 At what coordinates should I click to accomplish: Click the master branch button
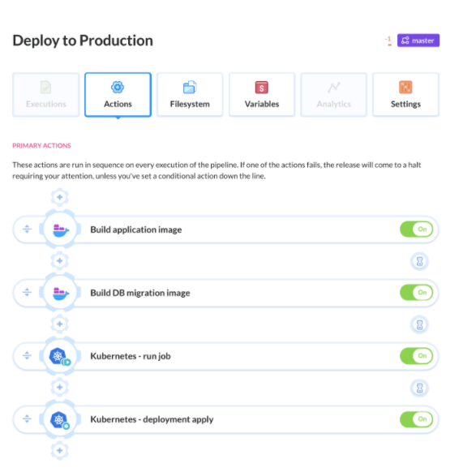[418, 41]
